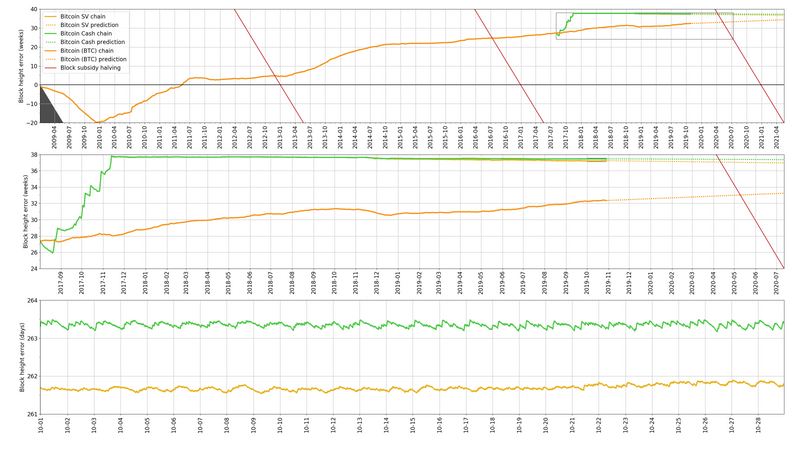Click the -20 y-axis tick label
This screenshot has width=800, height=450.
(33, 123)
